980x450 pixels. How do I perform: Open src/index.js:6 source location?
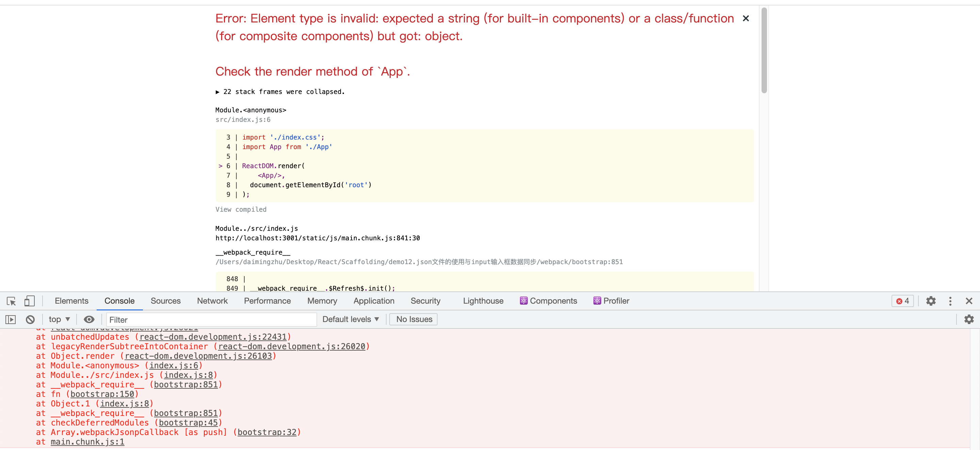(243, 119)
